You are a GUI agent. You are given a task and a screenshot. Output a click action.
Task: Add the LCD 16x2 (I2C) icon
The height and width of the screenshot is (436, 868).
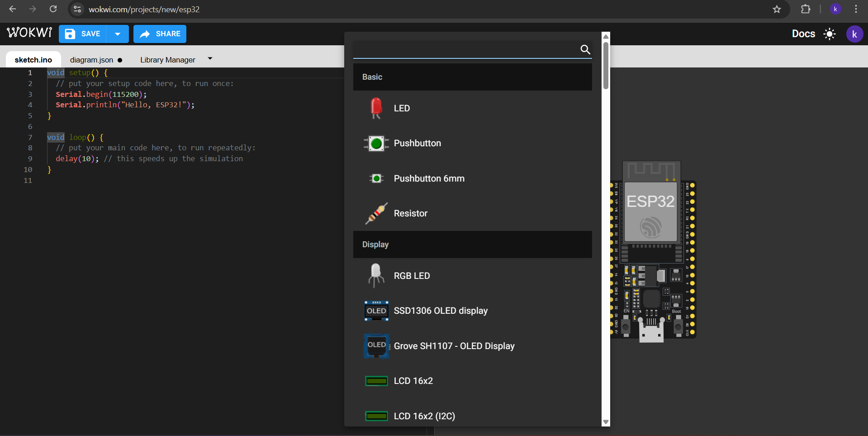(376, 416)
